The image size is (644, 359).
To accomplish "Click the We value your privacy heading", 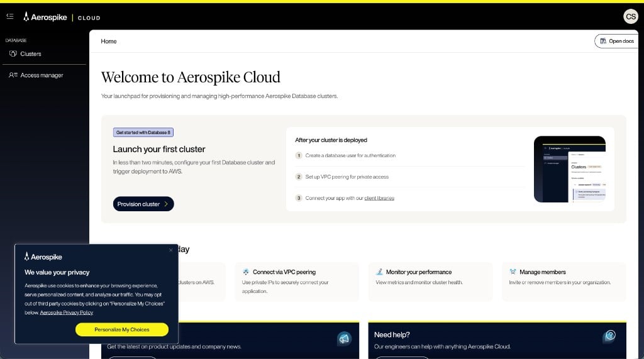I will pyautogui.click(x=57, y=272).
